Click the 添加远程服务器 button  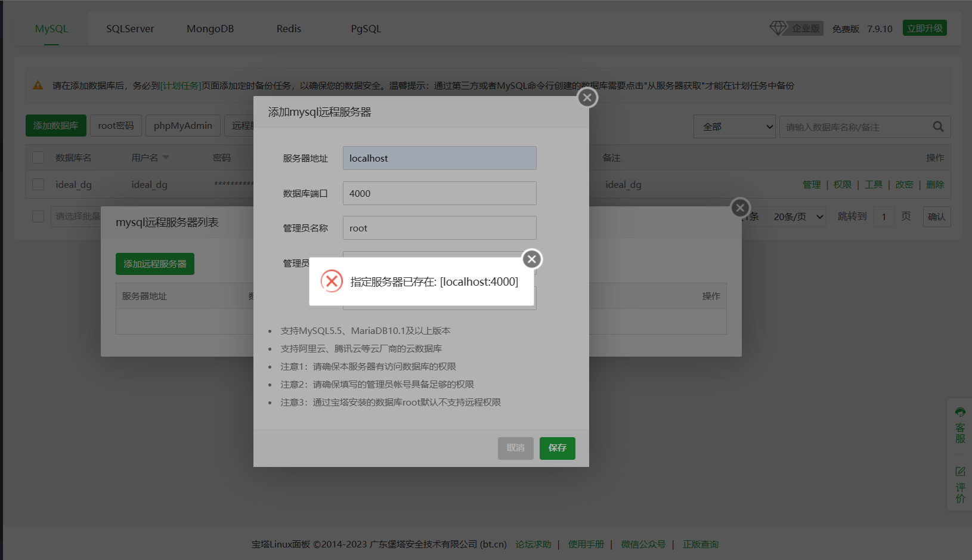[x=155, y=264]
